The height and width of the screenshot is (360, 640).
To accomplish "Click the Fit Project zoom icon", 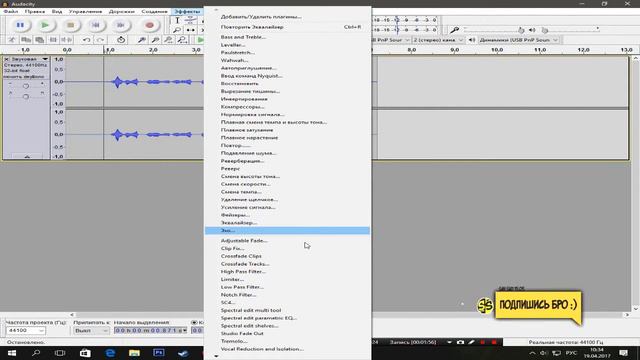I will [182, 40].
